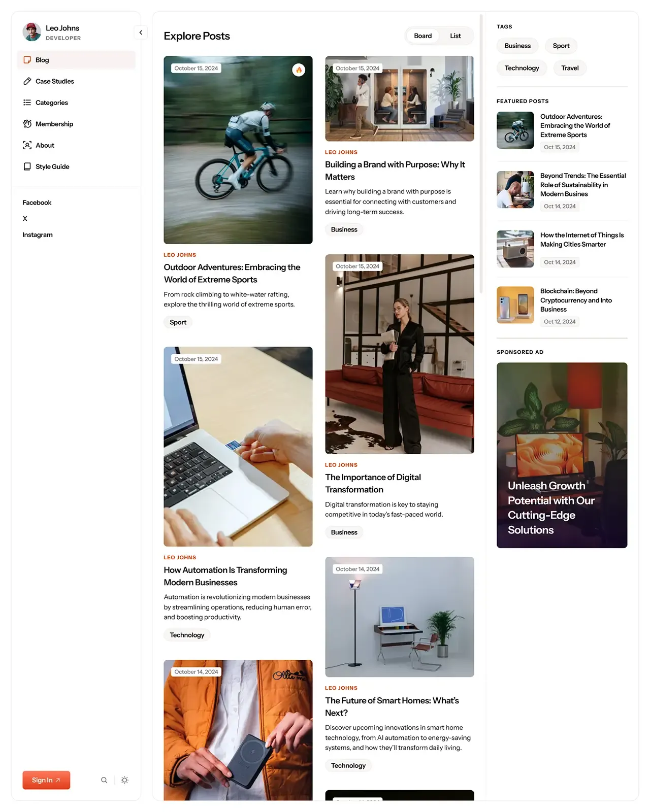
Task: Click the Style Guide book icon
Action: coord(27,166)
